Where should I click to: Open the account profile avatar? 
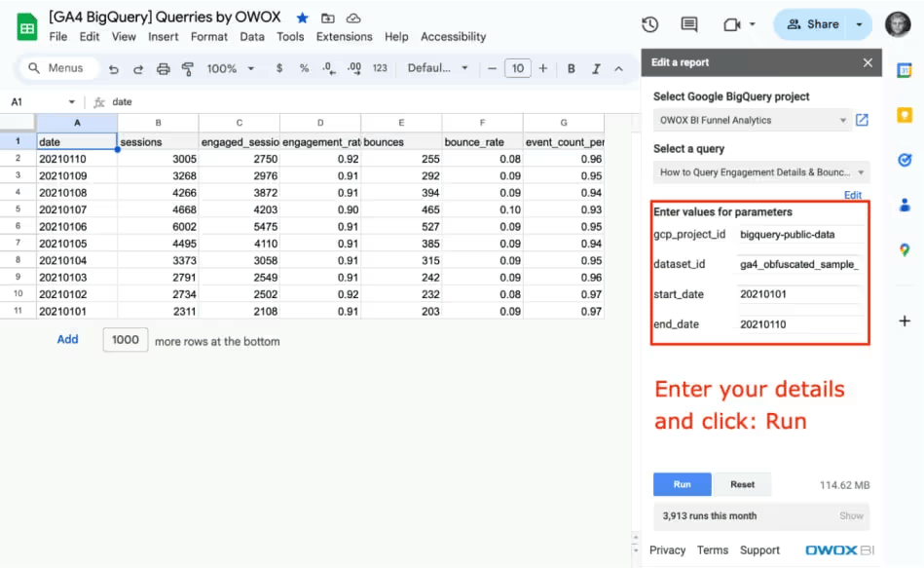(x=898, y=24)
